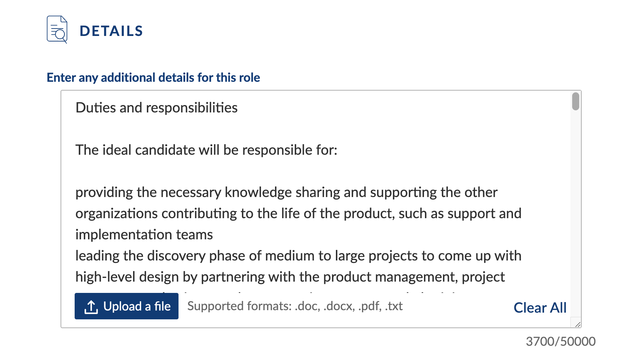Click the line starting "high-level design by partnering"

point(290,277)
